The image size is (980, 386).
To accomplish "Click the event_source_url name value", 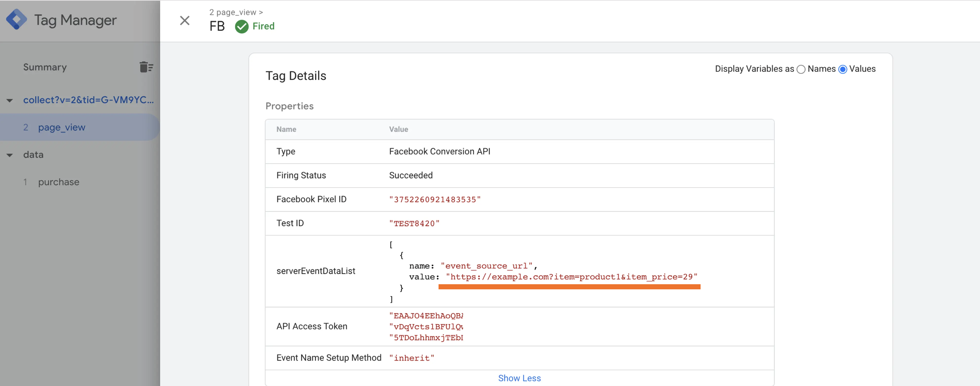I will click(x=487, y=266).
